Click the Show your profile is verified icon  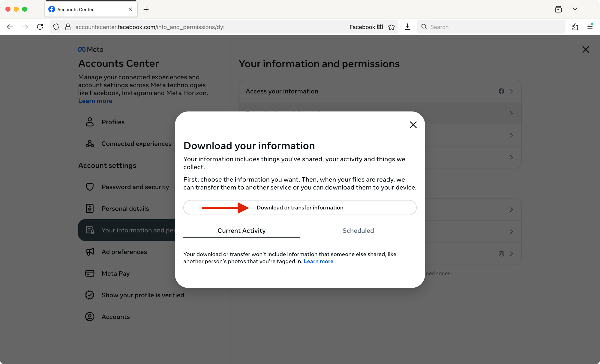point(90,294)
